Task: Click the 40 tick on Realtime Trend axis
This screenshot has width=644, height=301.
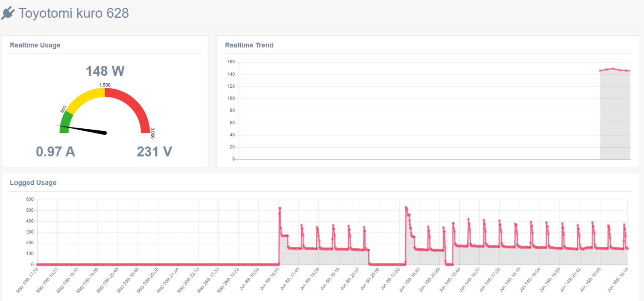Action: (x=232, y=135)
